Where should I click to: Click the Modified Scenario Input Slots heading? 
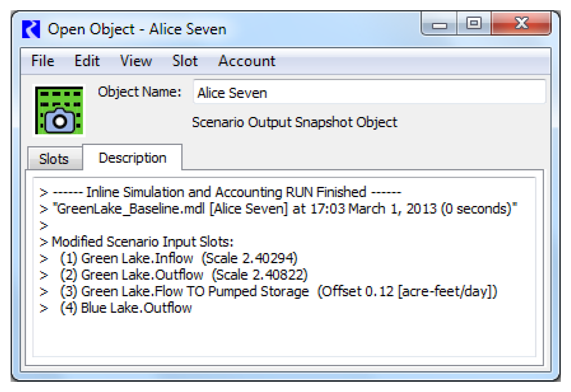click(143, 242)
